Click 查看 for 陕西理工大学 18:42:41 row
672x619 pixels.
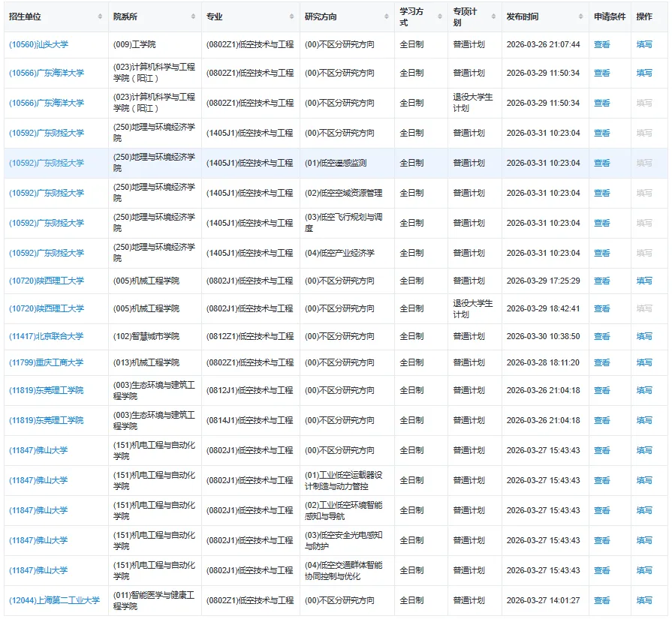click(x=601, y=308)
